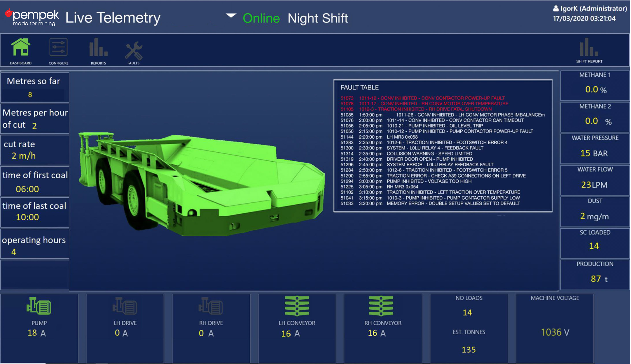The image size is (631, 364).
Task: Select fault 51073 conv contactor power-up row
Action: click(422, 98)
